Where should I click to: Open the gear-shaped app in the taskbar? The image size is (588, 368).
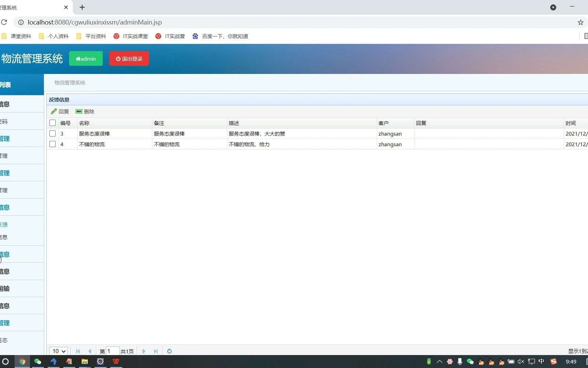click(100, 362)
